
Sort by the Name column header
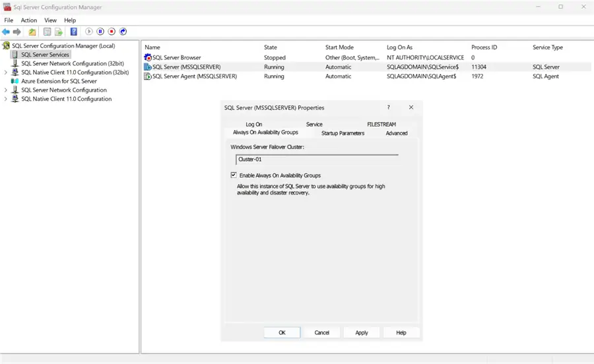152,47
